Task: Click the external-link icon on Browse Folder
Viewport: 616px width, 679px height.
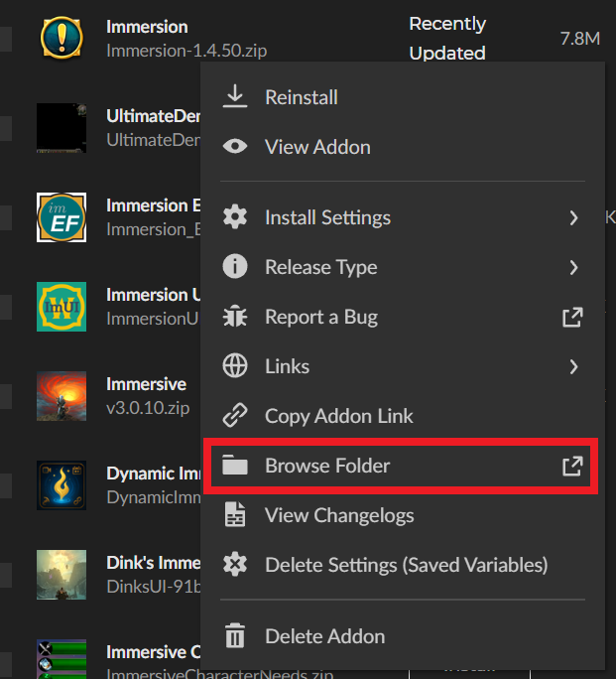Action: 572,466
